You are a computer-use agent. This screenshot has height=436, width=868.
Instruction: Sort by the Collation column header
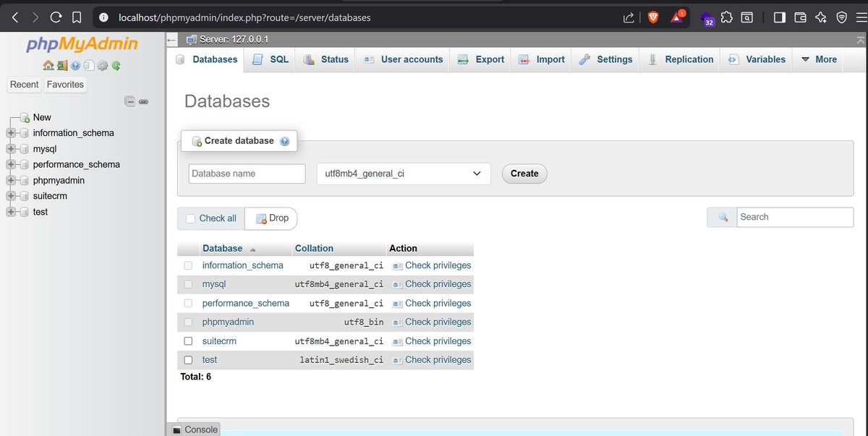point(314,248)
